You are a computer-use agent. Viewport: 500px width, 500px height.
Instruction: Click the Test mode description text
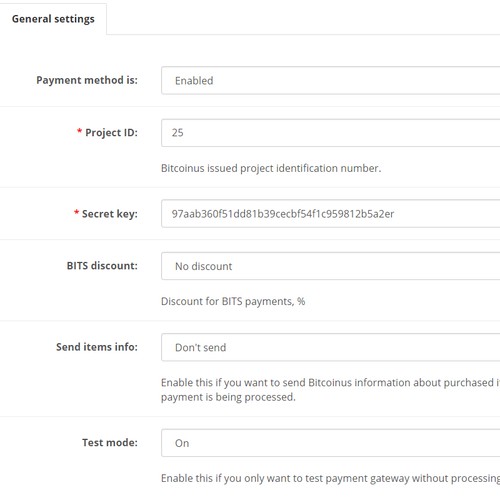[330, 478]
